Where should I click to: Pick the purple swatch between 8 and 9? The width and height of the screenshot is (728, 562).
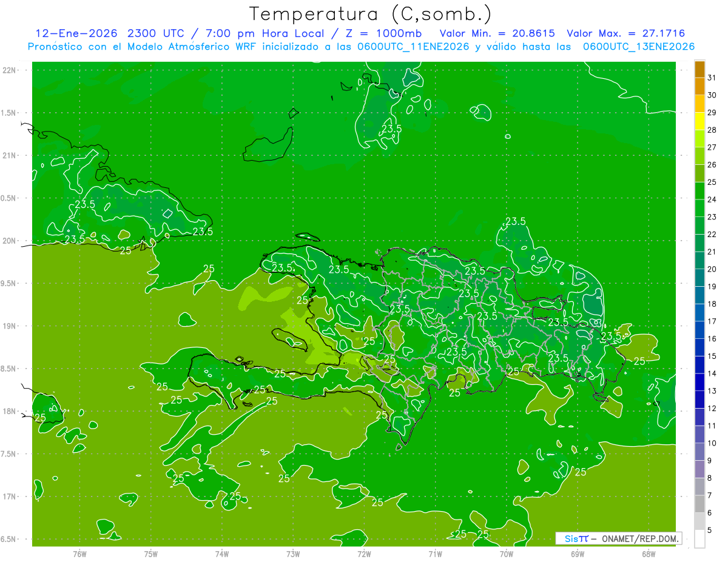coord(699,469)
